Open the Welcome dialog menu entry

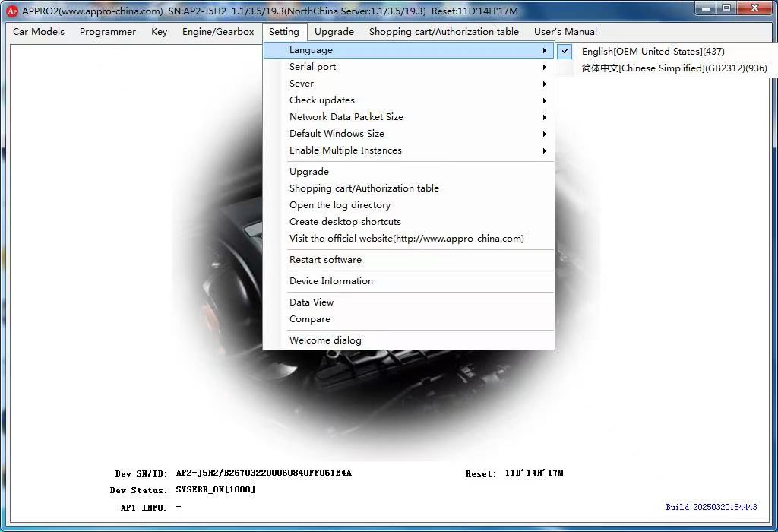tap(325, 340)
